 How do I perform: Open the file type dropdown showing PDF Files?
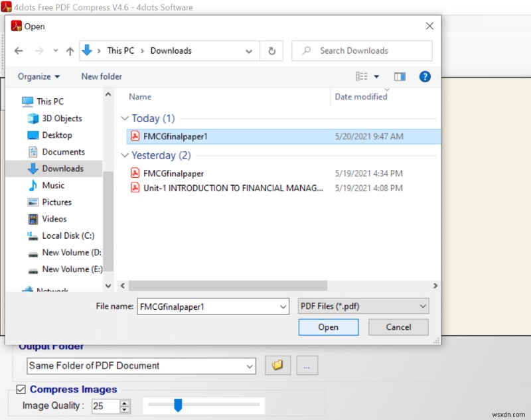click(x=423, y=306)
